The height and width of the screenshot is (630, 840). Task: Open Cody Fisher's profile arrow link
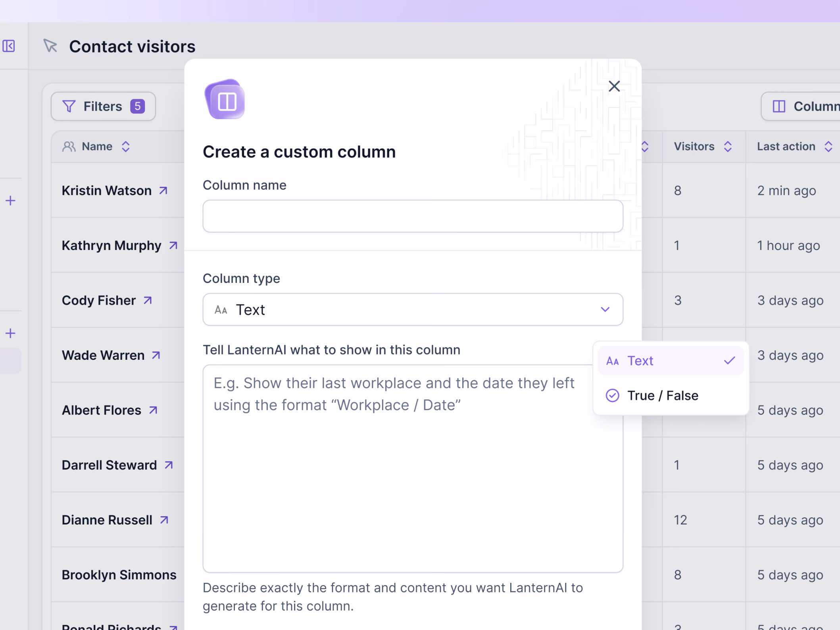(x=148, y=301)
